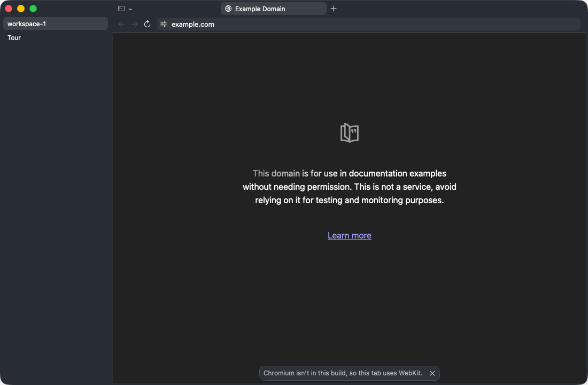This screenshot has width=588, height=385.
Task: Select workspace-1 in the sidebar
Action: 56,24
